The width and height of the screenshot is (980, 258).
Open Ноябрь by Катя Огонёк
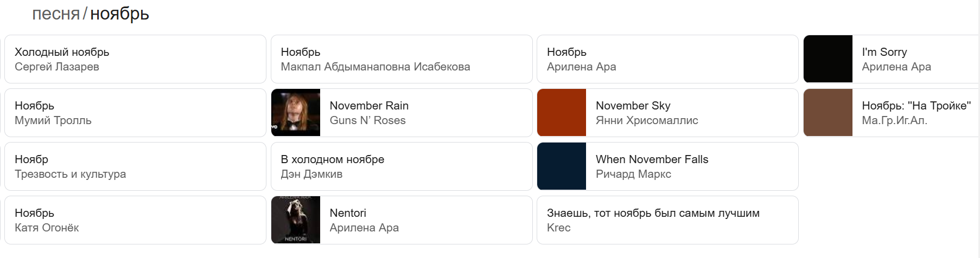tap(135, 220)
